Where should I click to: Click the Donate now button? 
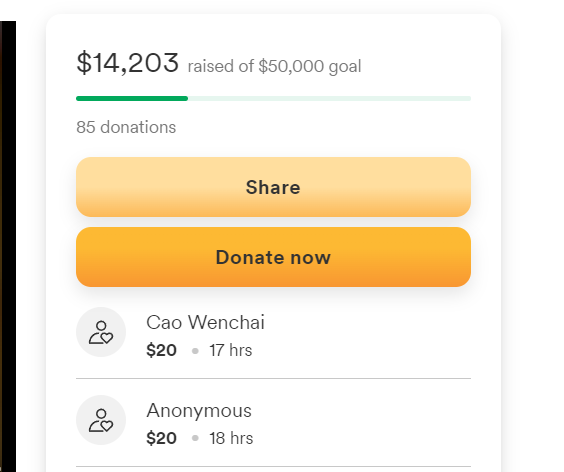coord(273,257)
